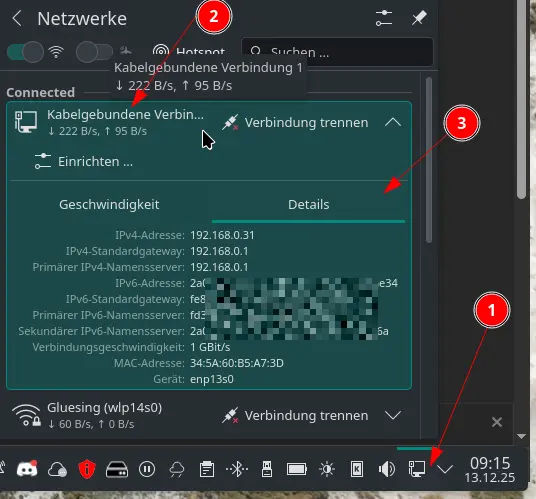This screenshot has height=499, width=536.
Task: Open the cloud sync tray icon
Action: tap(57, 469)
